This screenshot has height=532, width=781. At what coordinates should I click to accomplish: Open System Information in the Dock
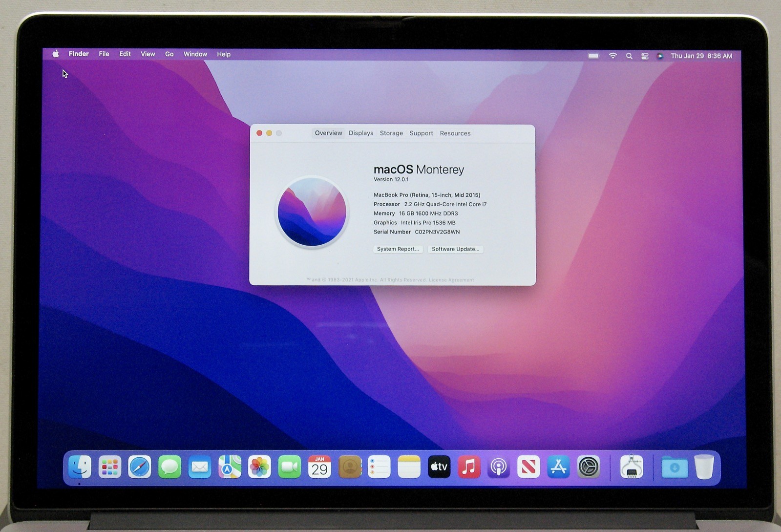pos(632,467)
